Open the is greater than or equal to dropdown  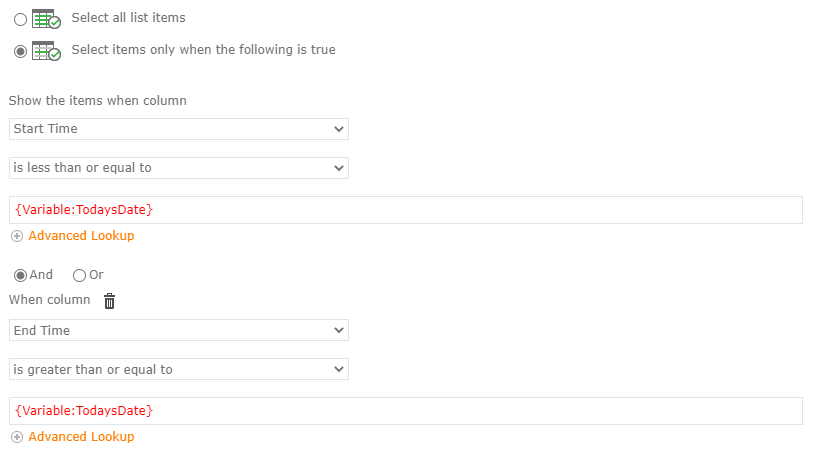pyautogui.click(x=179, y=369)
